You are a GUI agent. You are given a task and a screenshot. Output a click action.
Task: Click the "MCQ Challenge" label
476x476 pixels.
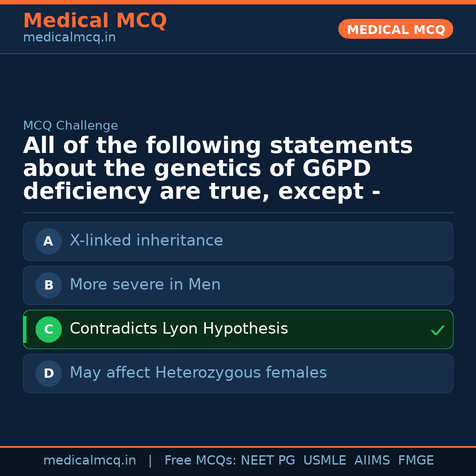click(71, 126)
